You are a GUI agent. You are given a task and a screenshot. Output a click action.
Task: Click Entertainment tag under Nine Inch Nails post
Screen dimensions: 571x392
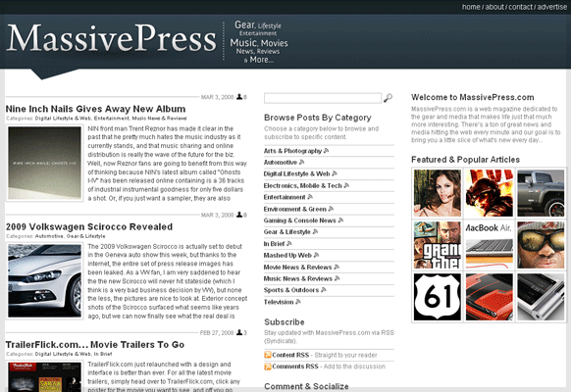(112, 119)
